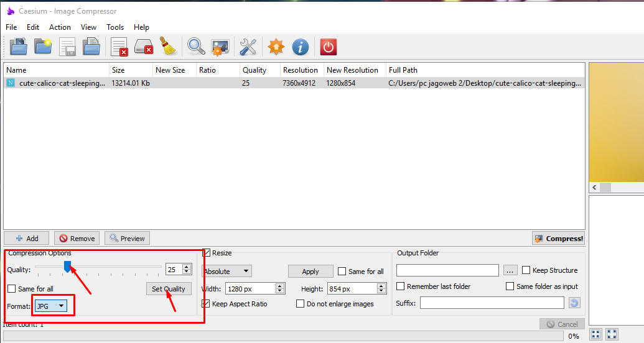Click the blue suffix reset arrow icon

[x=574, y=303]
